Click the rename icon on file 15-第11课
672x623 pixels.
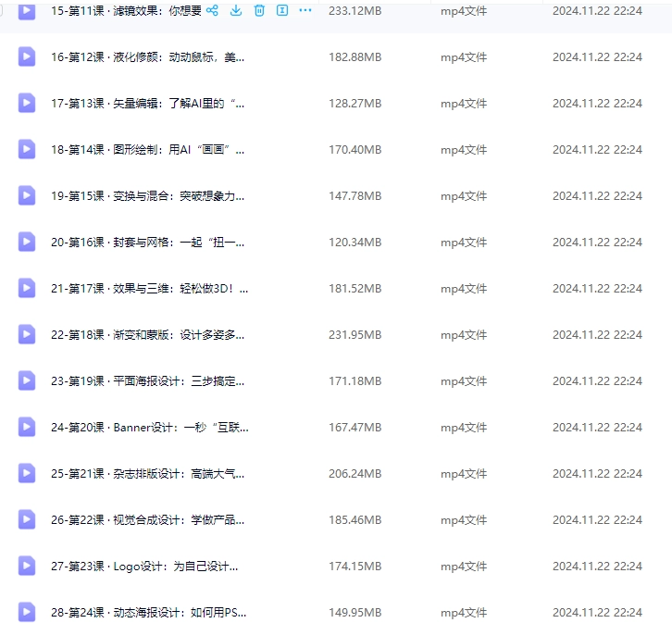coord(282,10)
